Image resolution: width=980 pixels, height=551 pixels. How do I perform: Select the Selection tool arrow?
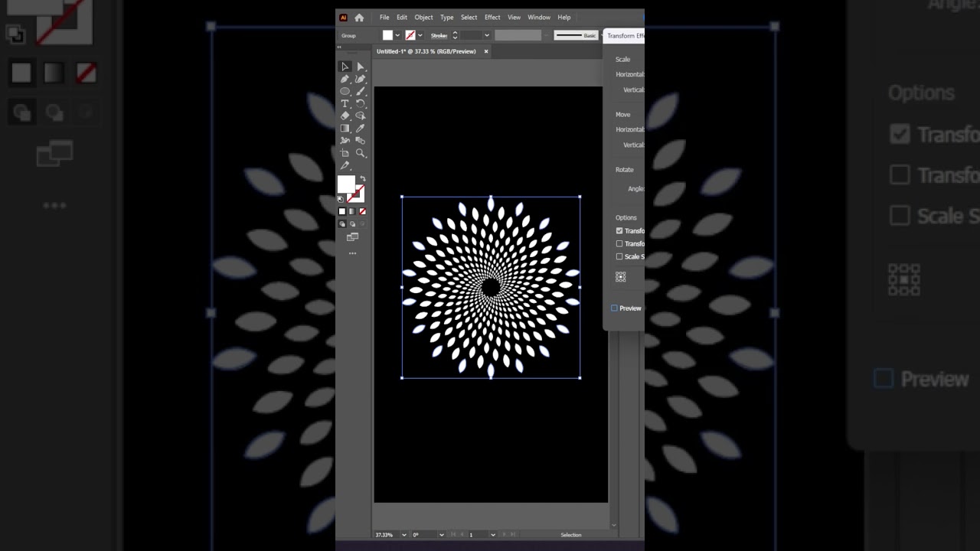coord(345,67)
